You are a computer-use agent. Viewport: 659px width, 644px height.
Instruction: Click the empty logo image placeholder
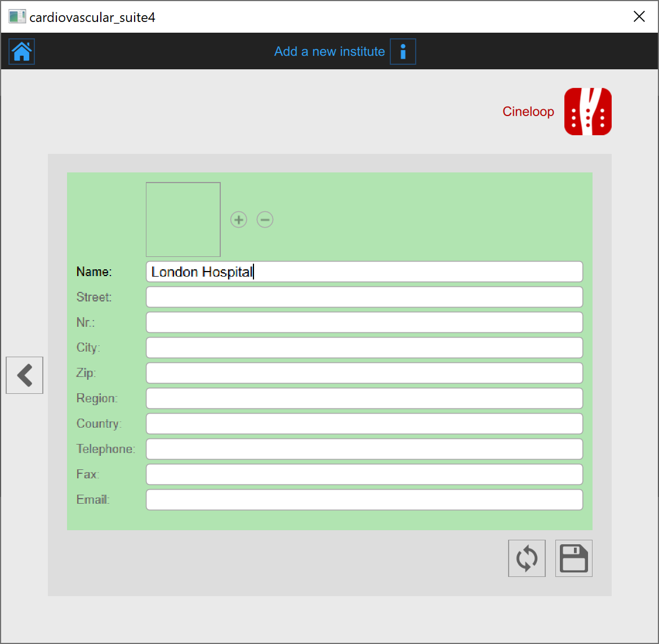(183, 220)
